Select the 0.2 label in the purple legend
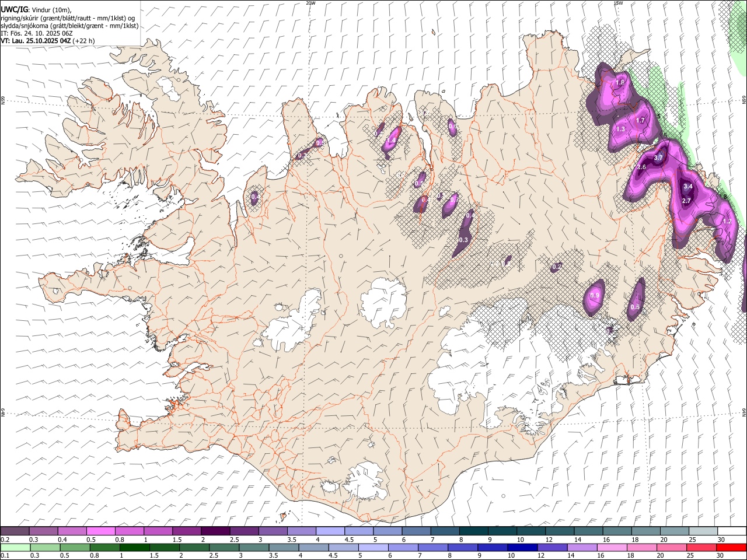 coord(4,540)
